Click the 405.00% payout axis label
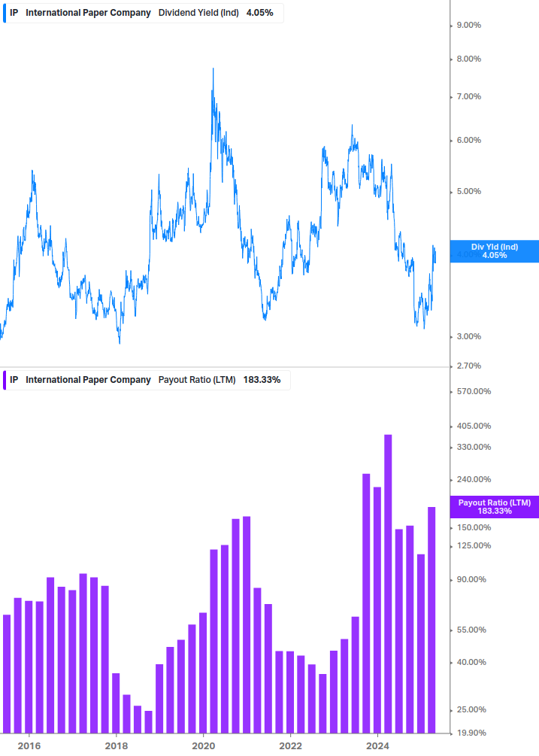The height and width of the screenshot is (756, 539). coord(474,427)
